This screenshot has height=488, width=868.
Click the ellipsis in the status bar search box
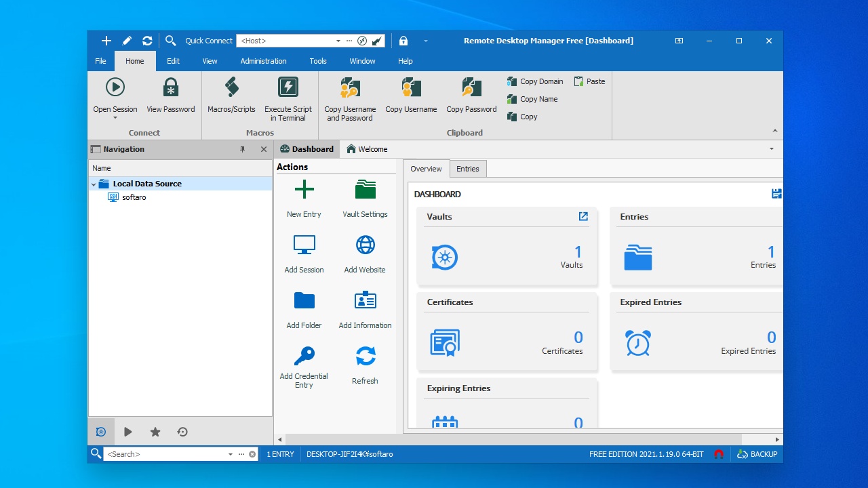click(241, 454)
